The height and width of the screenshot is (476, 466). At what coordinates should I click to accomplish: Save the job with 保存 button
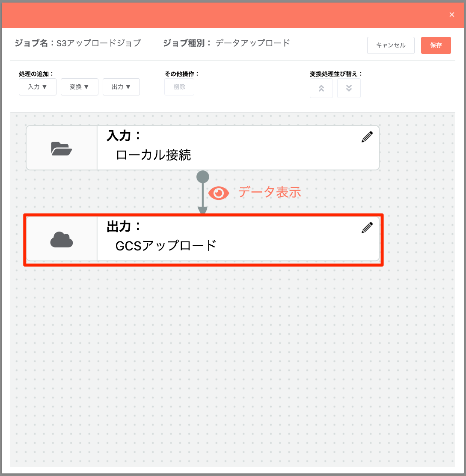point(436,45)
